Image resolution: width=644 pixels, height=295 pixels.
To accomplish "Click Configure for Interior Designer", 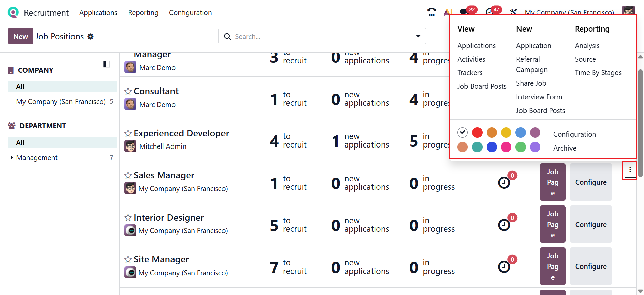I will 591,224.
